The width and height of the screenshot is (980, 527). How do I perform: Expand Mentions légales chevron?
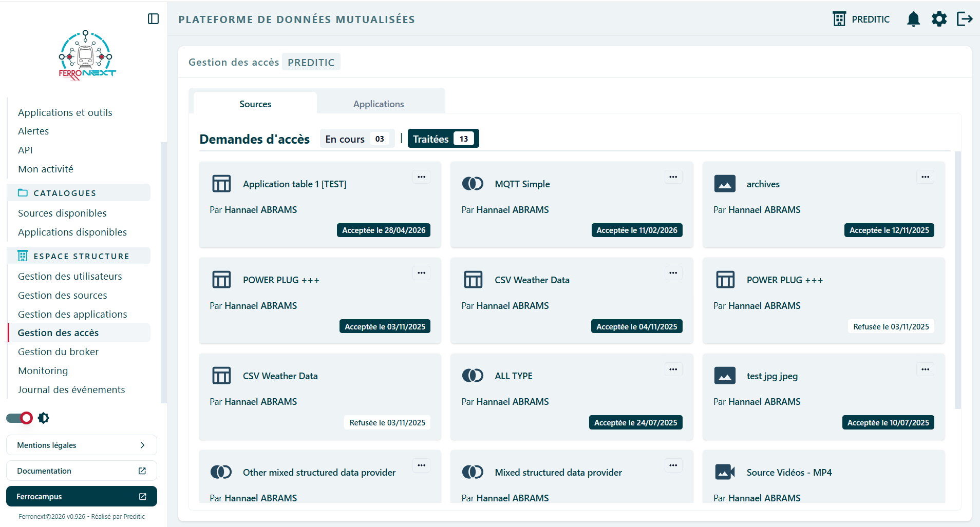point(142,445)
